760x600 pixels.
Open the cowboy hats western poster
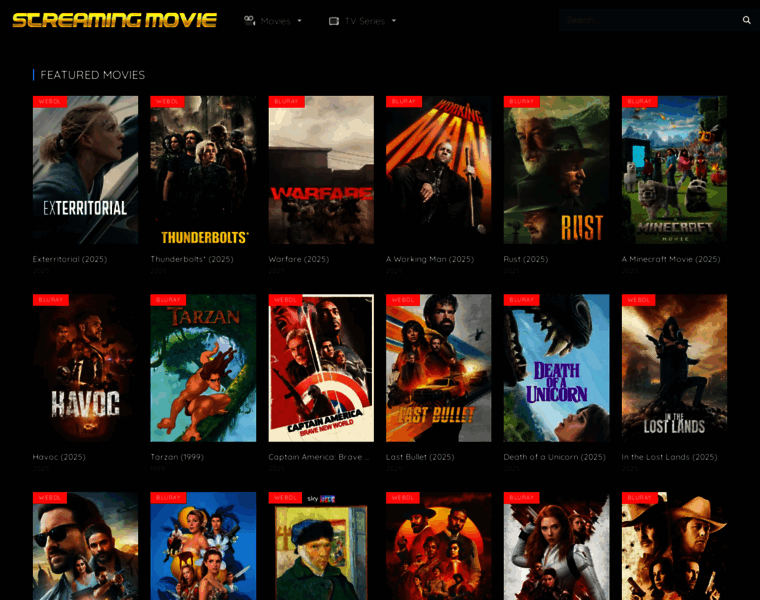pyautogui.click(x=674, y=546)
